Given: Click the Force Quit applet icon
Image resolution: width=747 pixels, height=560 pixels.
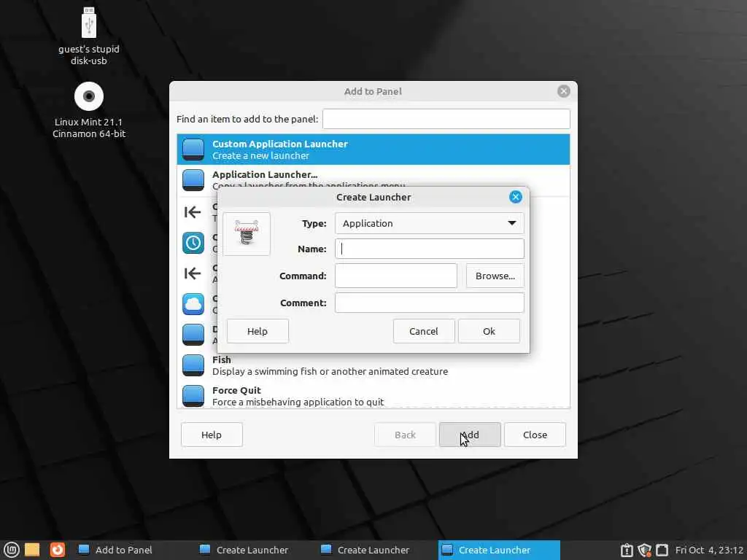Looking at the screenshot, I should [193, 396].
